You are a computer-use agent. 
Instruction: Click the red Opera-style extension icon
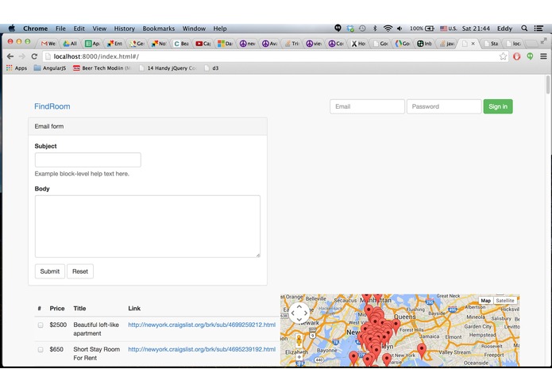[x=516, y=56]
